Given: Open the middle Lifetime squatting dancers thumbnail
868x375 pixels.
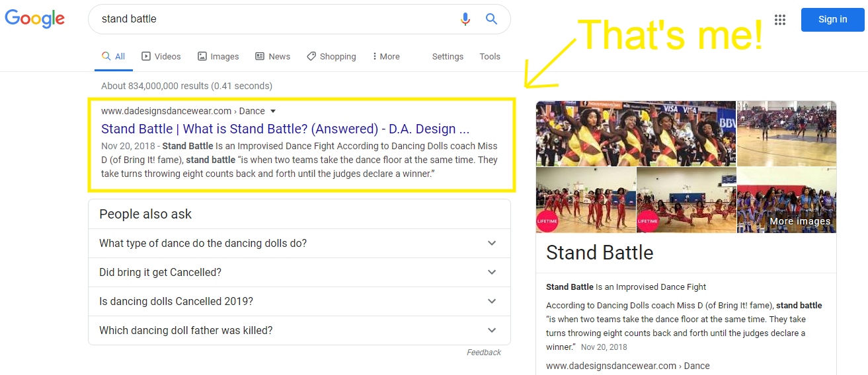Looking at the screenshot, I should (x=686, y=200).
